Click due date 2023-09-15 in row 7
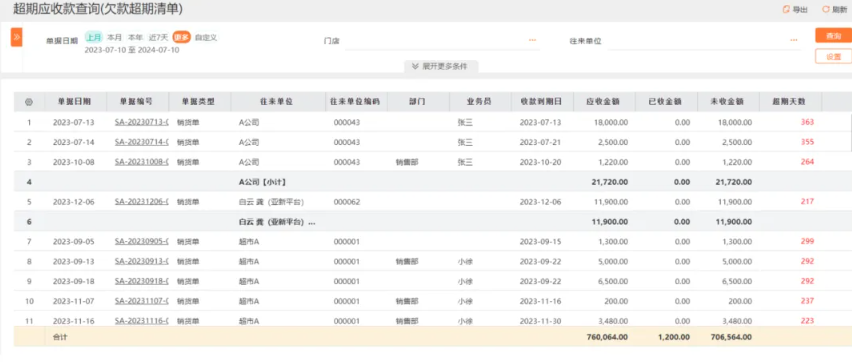852x362 pixels. tap(540, 241)
